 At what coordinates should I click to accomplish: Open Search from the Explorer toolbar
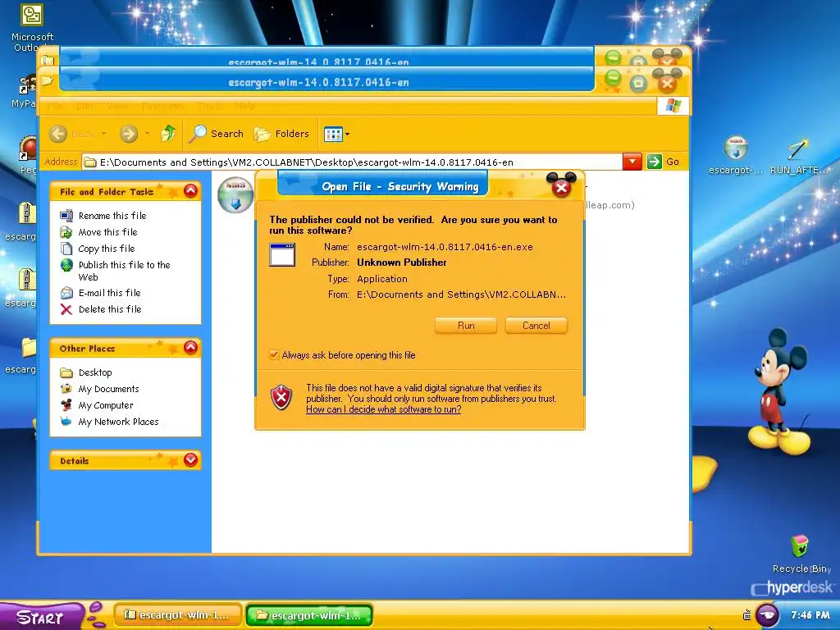(217, 134)
